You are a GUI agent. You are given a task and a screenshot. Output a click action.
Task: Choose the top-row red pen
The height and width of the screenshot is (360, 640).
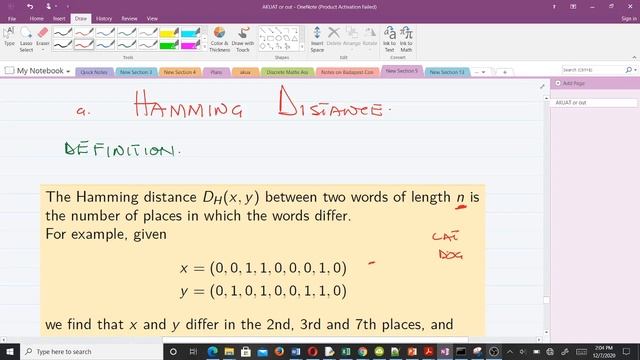pyautogui.click(x=84, y=32)
